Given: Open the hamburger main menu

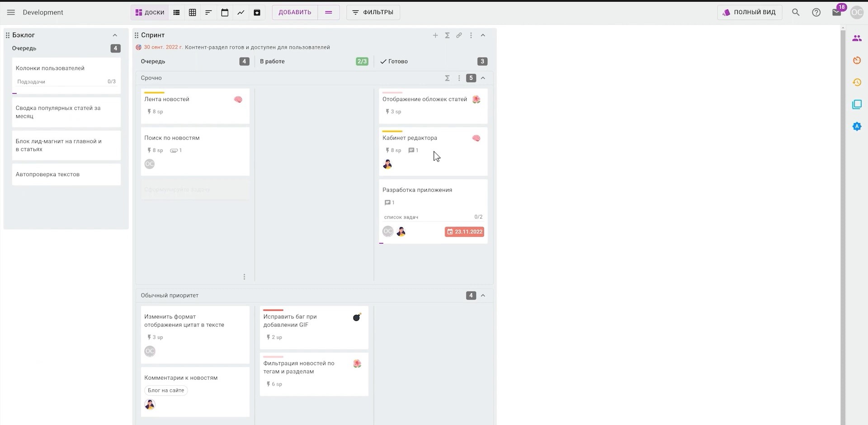Looking at the screenshot, I should click(11, 12).
